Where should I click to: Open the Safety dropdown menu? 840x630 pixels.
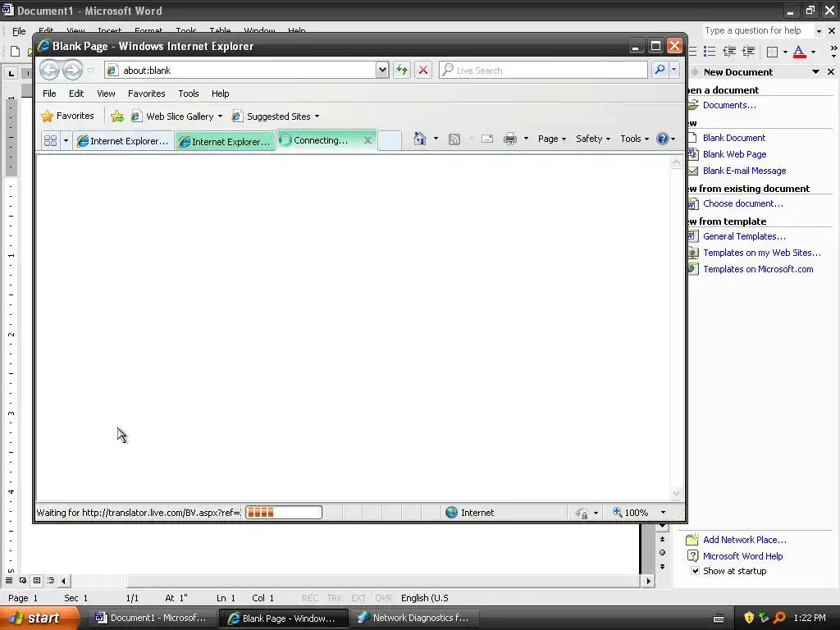(x=592, y=139)
